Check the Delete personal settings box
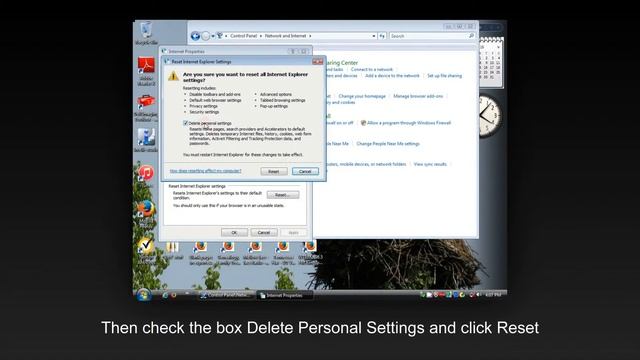640x360 pixels. (185, 123)
